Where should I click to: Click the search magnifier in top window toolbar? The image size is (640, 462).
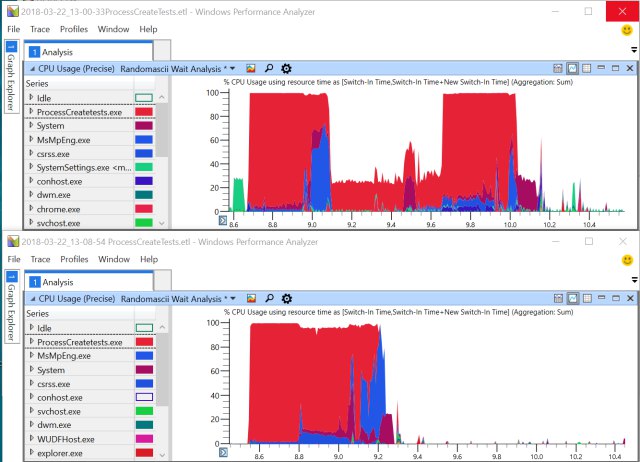point(269,68)
